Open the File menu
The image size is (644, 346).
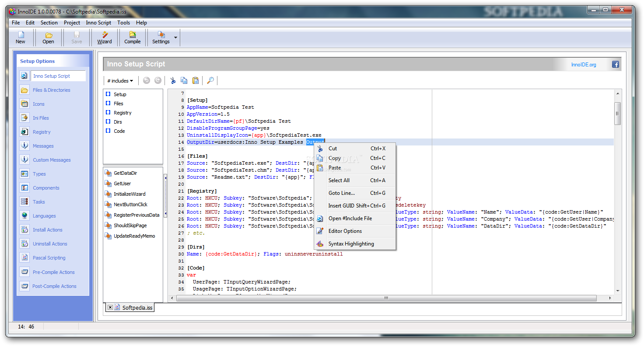16,23
